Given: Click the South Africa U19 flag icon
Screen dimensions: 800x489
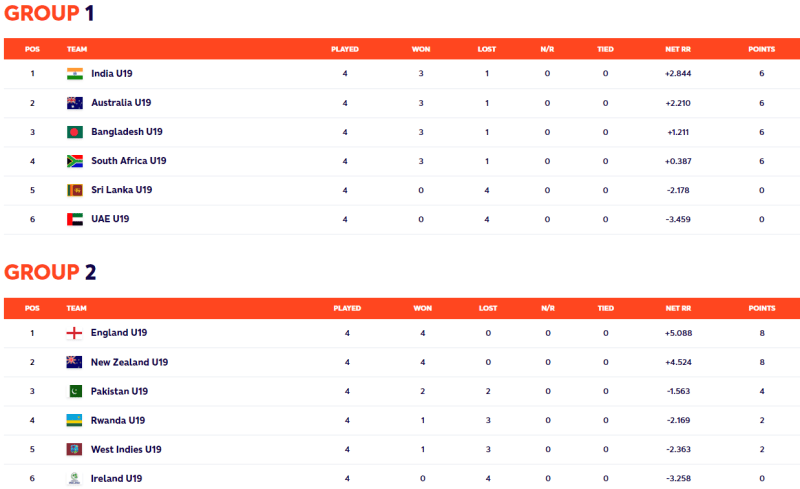Looking at the screenshot, I should [75, 160].
